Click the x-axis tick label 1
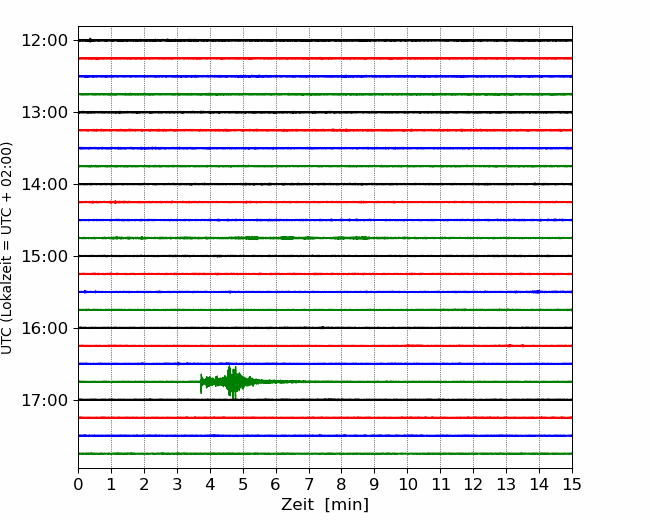This screenshot has width=650, height=520. (111, 484)
